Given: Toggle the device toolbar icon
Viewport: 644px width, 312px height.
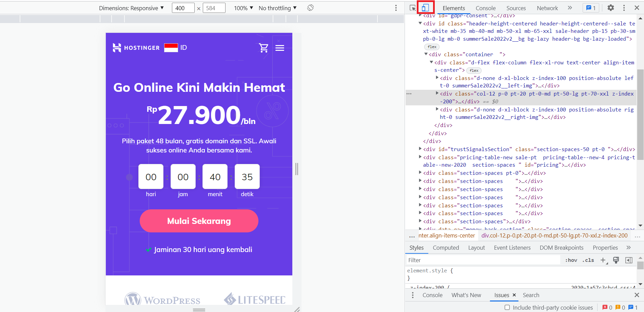Looking at the screenshot, I should [426, 7].
